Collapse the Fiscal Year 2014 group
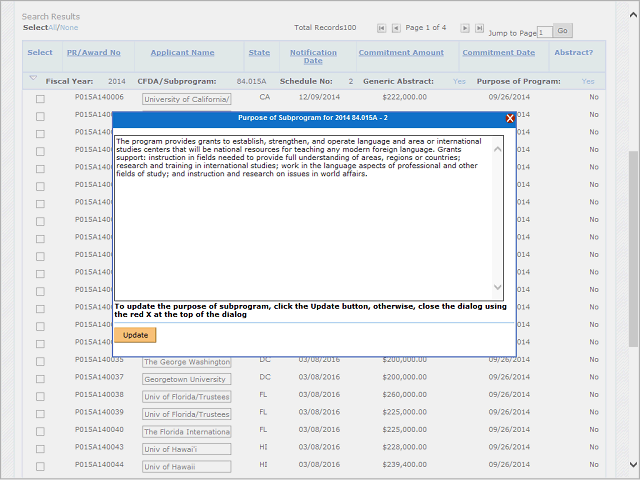This screenshot has height=480, width=640. [x=33, y=78]
